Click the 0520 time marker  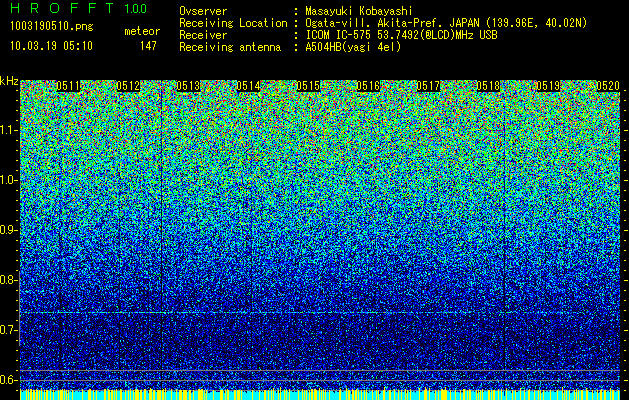click(x=608, y=86)
